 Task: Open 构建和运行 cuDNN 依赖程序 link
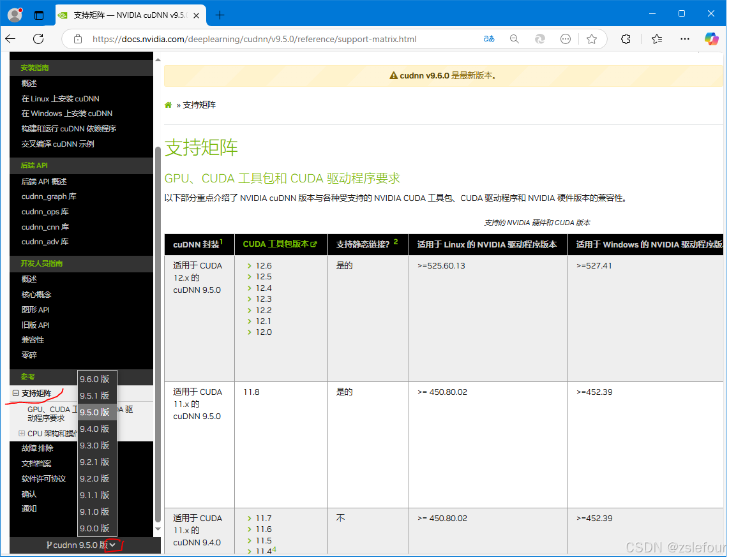tap(68, 129)
